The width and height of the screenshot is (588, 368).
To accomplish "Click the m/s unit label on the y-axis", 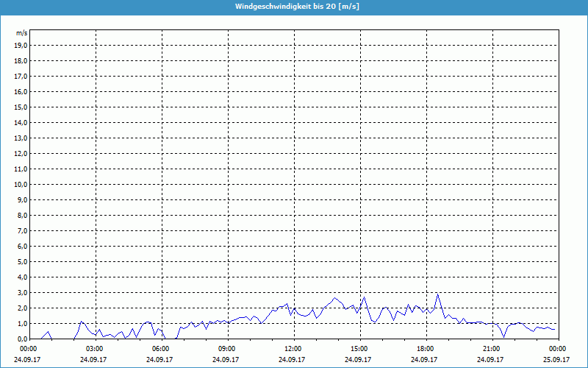I will (21, 34).
